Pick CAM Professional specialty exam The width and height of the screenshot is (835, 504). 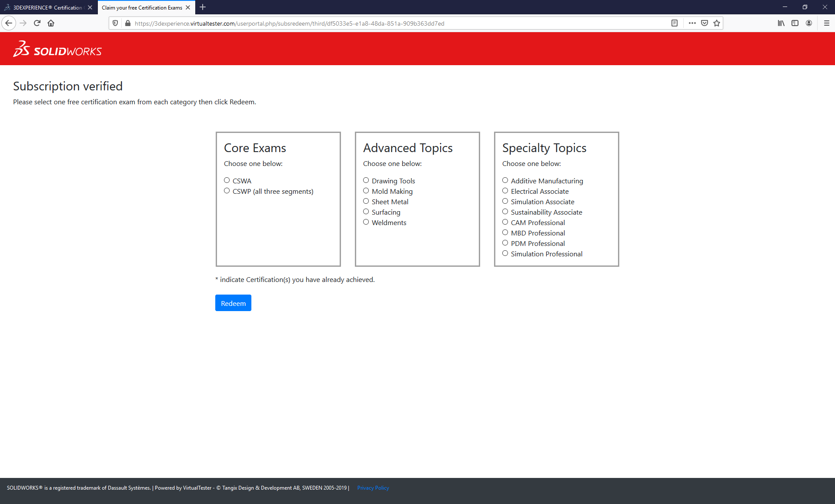[505, 222]
